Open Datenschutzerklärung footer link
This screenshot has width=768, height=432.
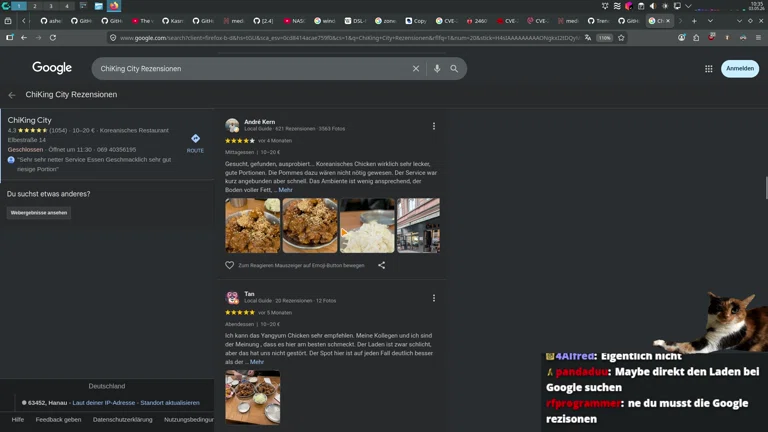[x=122, y=419]
